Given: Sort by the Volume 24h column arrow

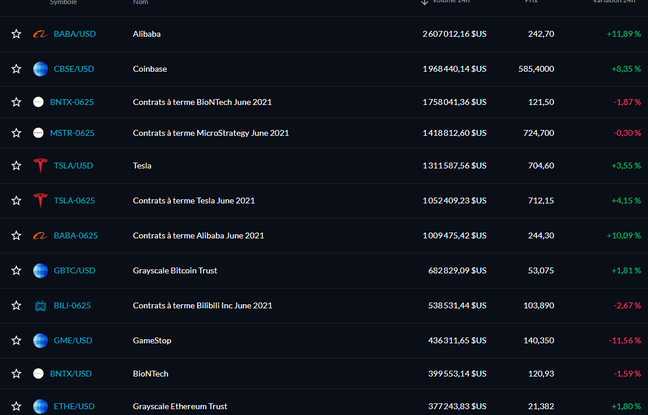Looking at the screenshot, I should (x=425, y=2).
